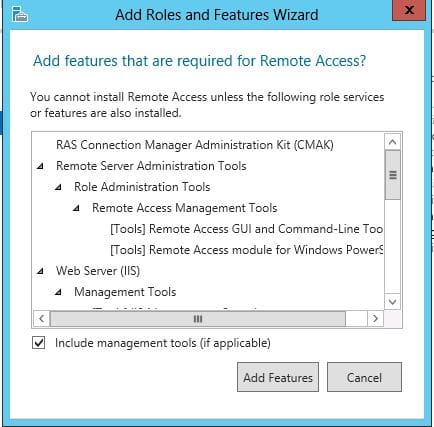Click the Server Manager wizard title bar icon
The height and width of the screenshot is (427, 434).
click(20, 14)
